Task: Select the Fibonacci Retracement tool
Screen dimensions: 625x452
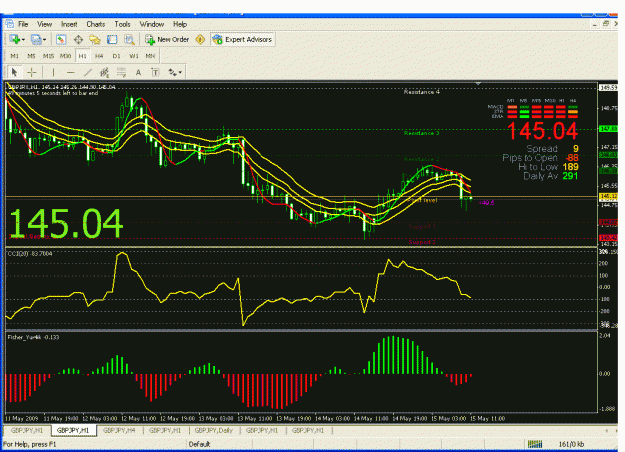Action: click(121, 72)
